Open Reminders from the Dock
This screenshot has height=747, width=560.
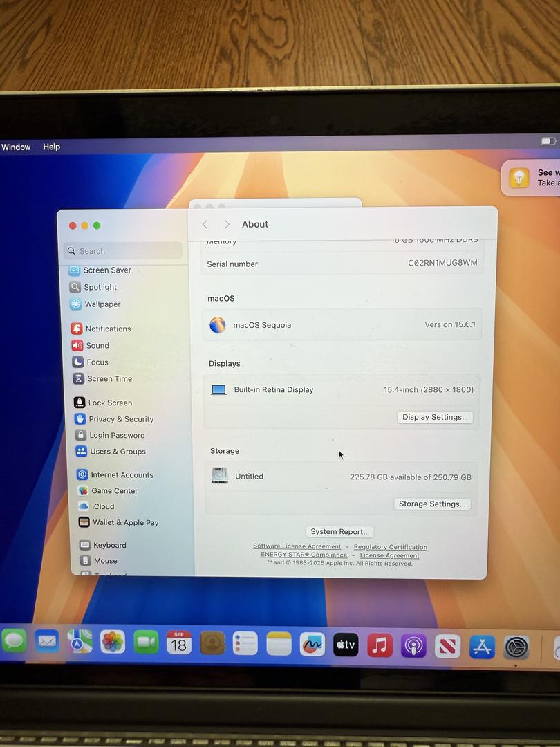245,644
